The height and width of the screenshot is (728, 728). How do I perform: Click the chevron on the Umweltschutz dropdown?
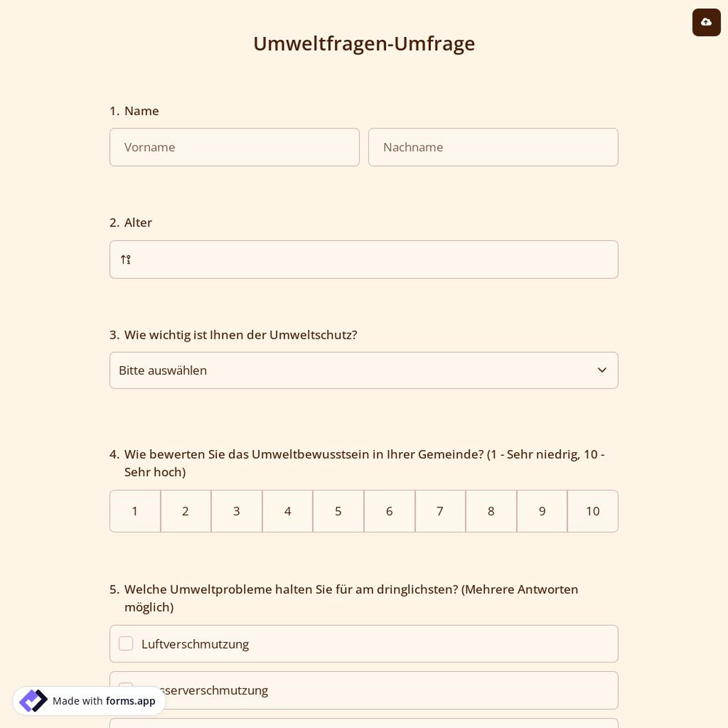click(x=602, y=370)
